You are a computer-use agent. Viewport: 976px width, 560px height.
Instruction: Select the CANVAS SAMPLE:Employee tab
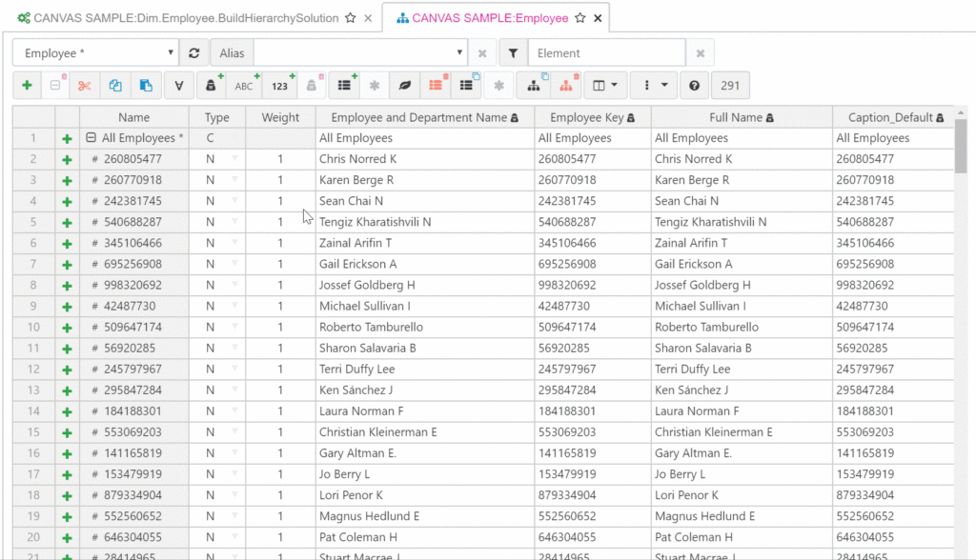(x=489, y=17)
